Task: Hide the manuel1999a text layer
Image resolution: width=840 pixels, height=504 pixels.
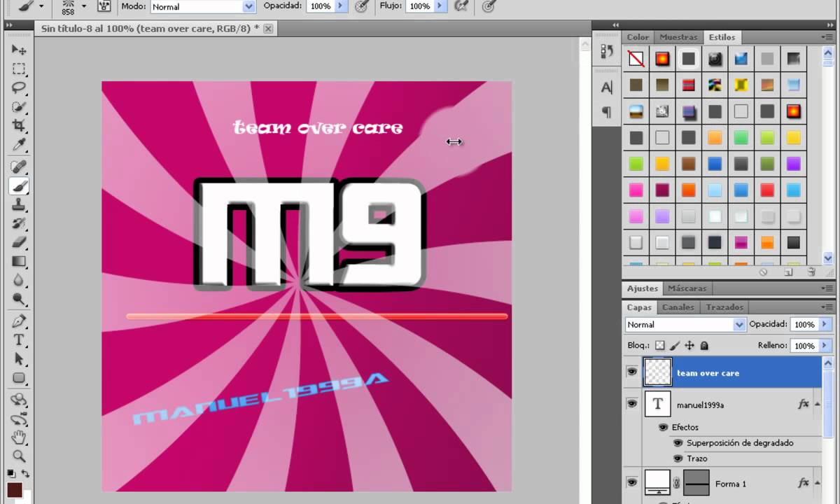Action: 631,403
